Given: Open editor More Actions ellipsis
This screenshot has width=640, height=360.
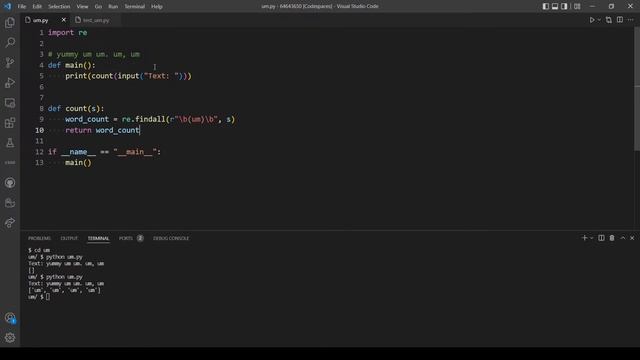Looking at the screenshot, I should (x=631, y=20).
